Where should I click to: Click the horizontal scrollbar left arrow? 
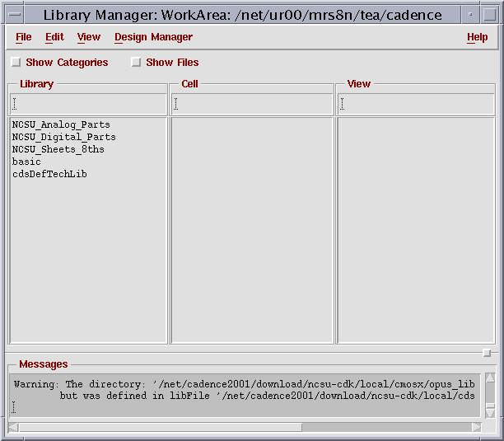[x=13, y=428]
